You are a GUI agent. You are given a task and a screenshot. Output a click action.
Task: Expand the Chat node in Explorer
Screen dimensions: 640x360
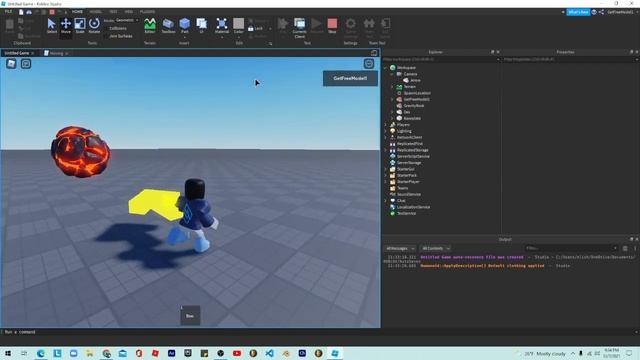(386, 200)
